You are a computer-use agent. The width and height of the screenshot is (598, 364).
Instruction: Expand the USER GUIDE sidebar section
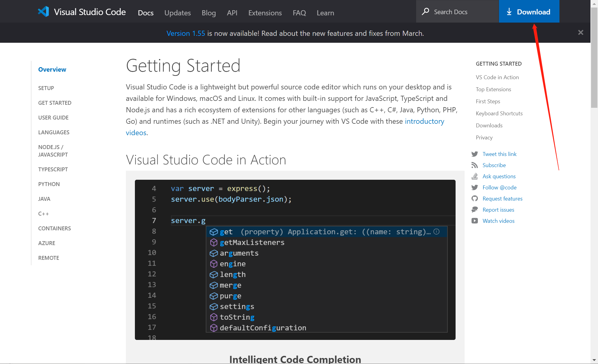click(53, 118)
